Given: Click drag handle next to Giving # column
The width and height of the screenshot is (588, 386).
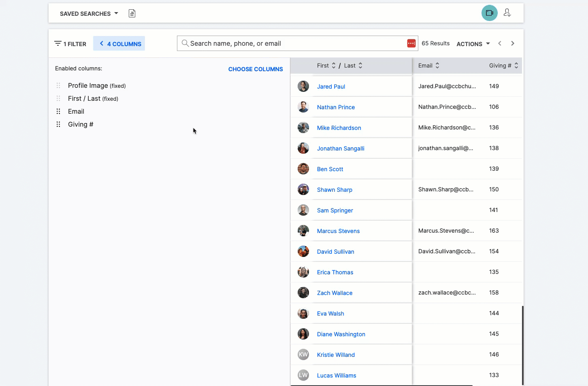Looking at the screenshot, I should tap(58, 124).
